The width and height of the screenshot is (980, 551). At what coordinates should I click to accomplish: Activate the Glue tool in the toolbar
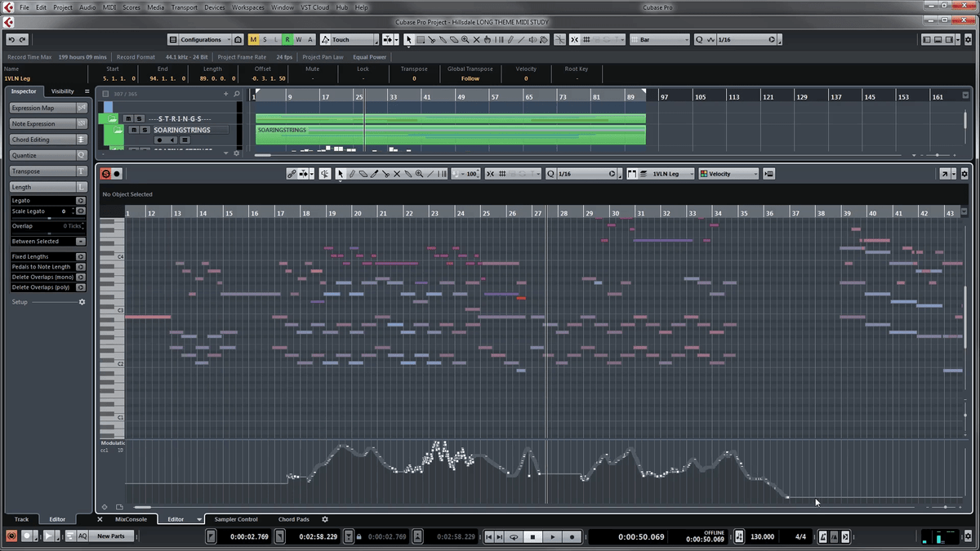[443, 39]
